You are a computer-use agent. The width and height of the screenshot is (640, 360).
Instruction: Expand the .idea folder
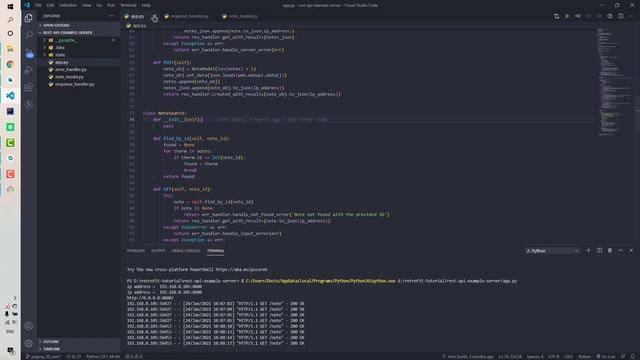78,48
